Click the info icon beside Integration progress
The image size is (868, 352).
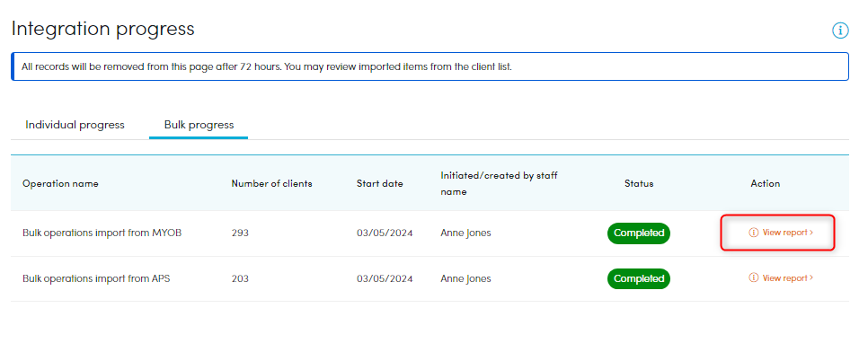[x=840, y=31]
